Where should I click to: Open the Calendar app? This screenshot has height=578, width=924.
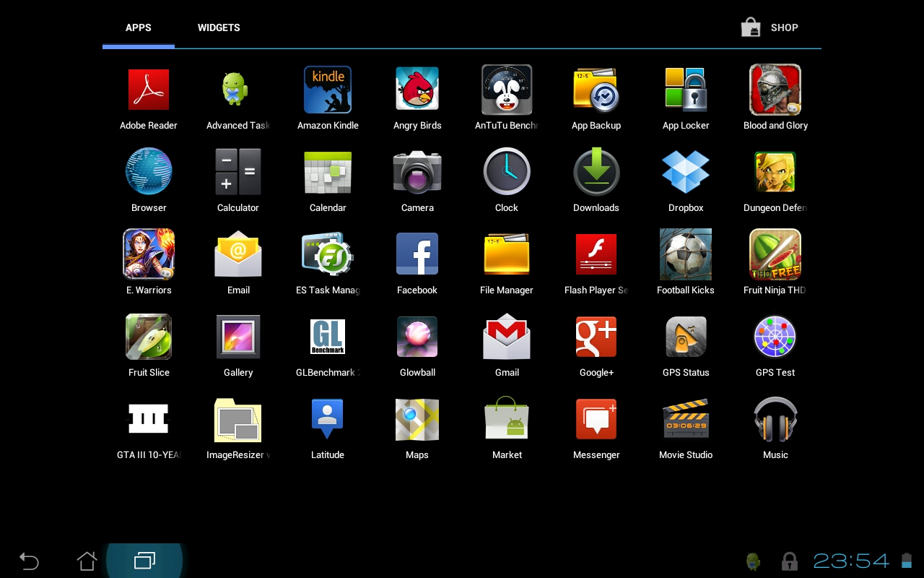pyautogui.click(x=328, y=172)
